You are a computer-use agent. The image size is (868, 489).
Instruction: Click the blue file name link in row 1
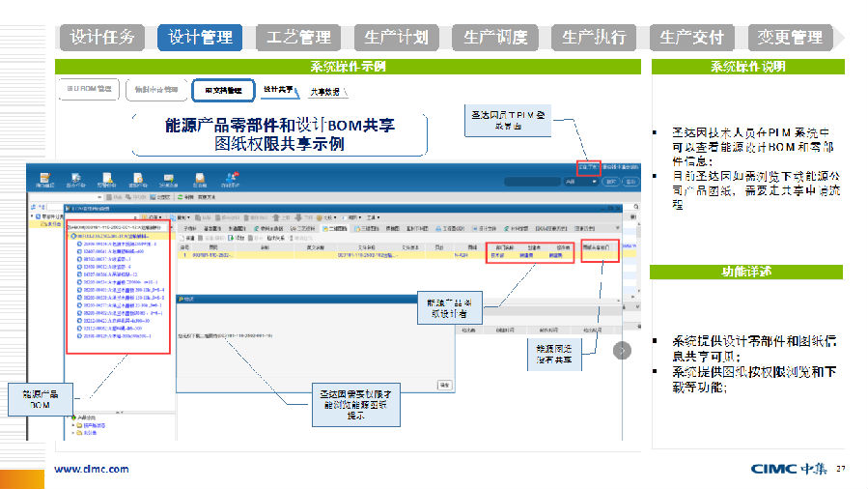pos(367,255)
